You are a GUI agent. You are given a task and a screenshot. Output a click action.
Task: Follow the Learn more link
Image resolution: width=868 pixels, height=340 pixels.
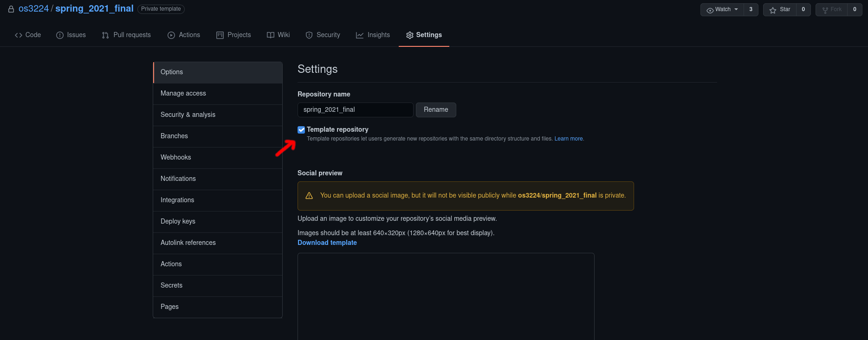point(569,139)
